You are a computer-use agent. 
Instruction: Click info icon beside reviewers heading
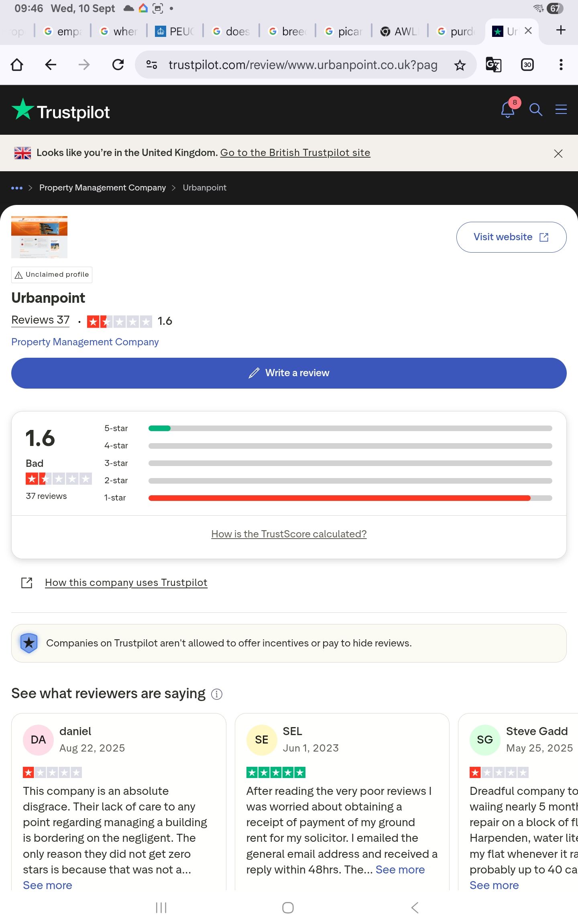tap(217, 694)
